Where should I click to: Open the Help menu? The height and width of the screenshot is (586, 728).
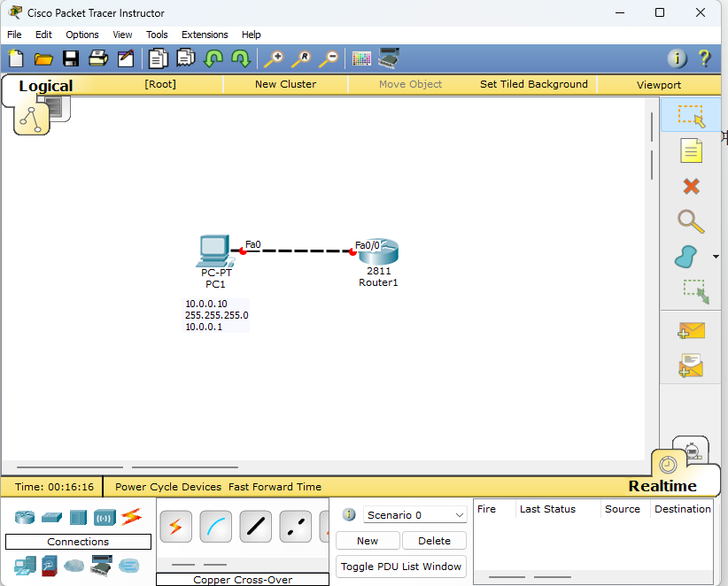click(252, 35)
